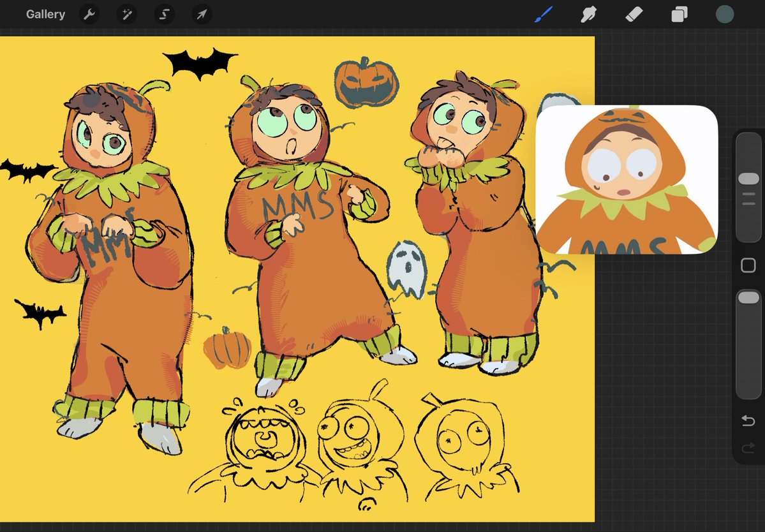
Task: Click the brush size slider handle
Action: pyautogui.click(x=748, y=179)
